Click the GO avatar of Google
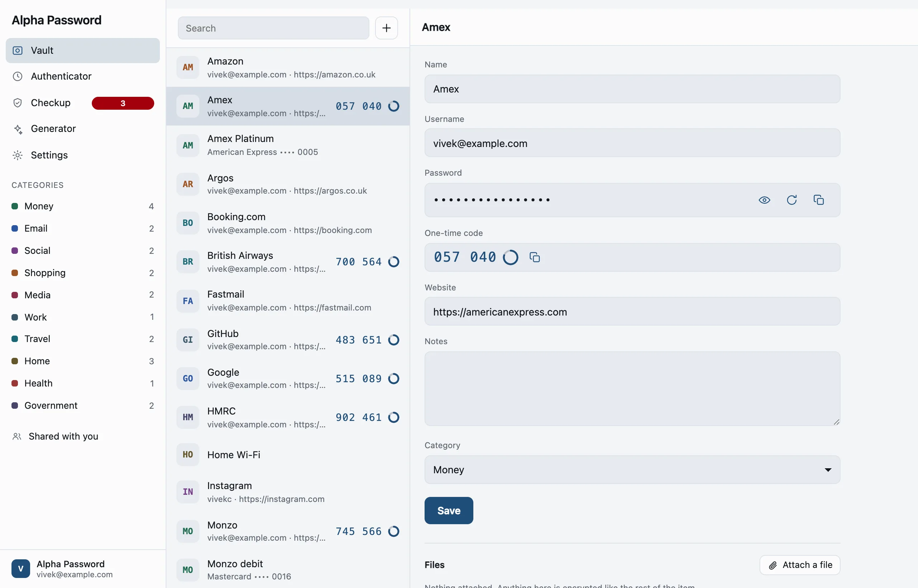This screenshot has width=918, height=588. tap(188, 378)
